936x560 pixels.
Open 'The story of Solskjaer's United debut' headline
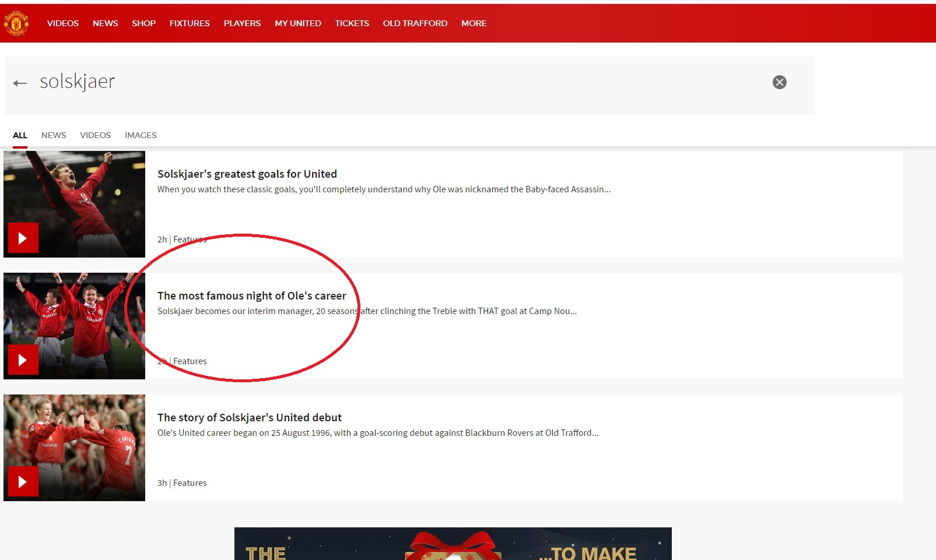tap(250, 417)
